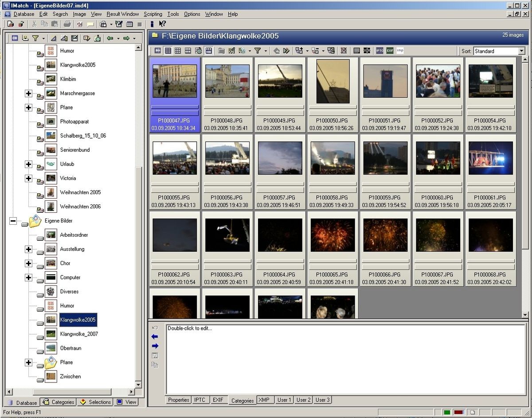Open the Sort dropdown showing Standard

(x=522, y=51)
